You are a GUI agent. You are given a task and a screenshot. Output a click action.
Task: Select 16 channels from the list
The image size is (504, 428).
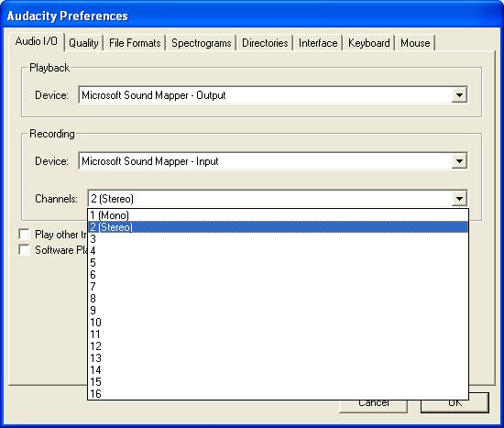278,393
